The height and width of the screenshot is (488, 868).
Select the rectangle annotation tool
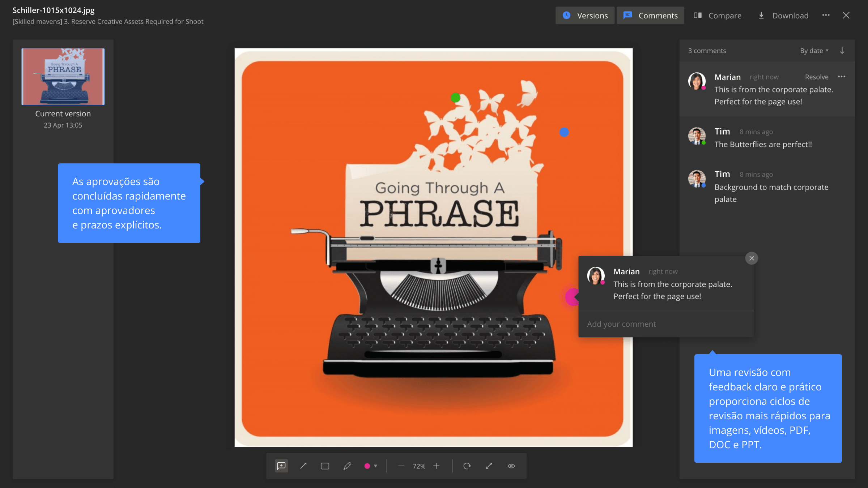pos(325,466)
